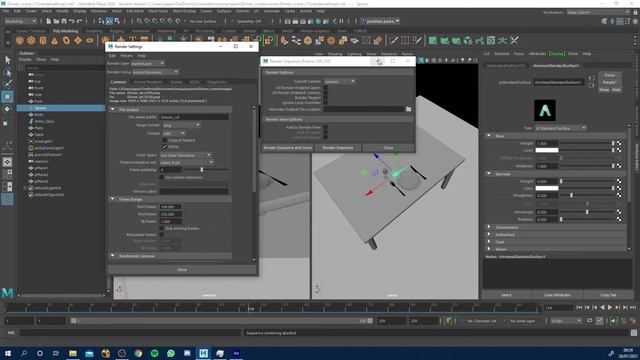Toggle Renumber frames checkbox
The height and width of the screenshot is (360, 640).
coord(162,235)
